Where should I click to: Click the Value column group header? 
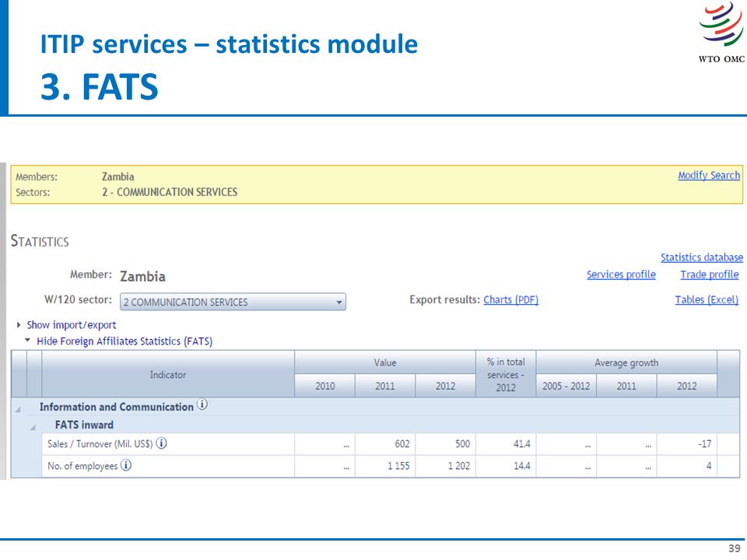pos(385,362)
